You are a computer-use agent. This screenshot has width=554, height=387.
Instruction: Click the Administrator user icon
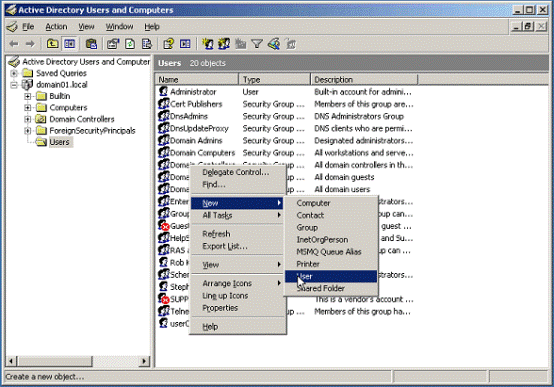pyautogui.click(x=163, y=92)
